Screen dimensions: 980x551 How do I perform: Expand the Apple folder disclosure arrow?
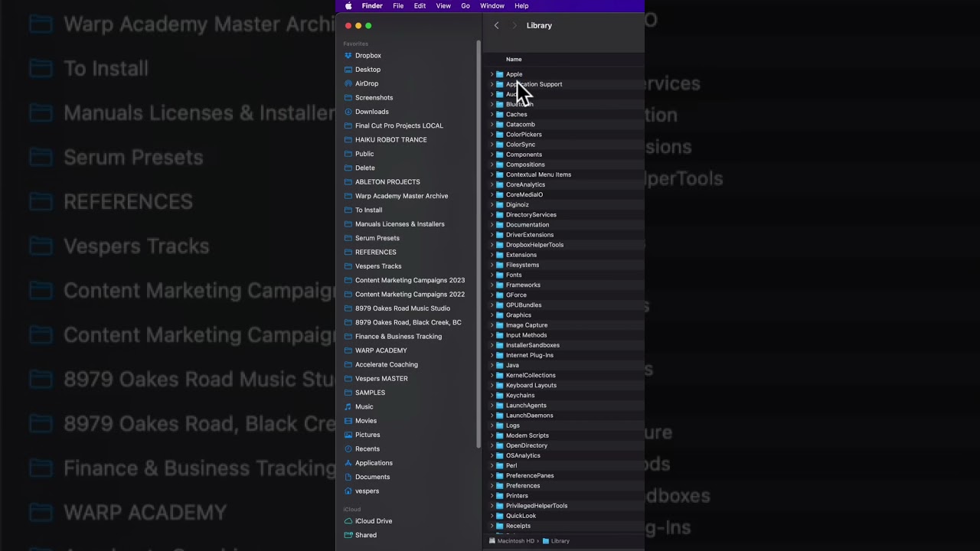[x=492, y=74]
